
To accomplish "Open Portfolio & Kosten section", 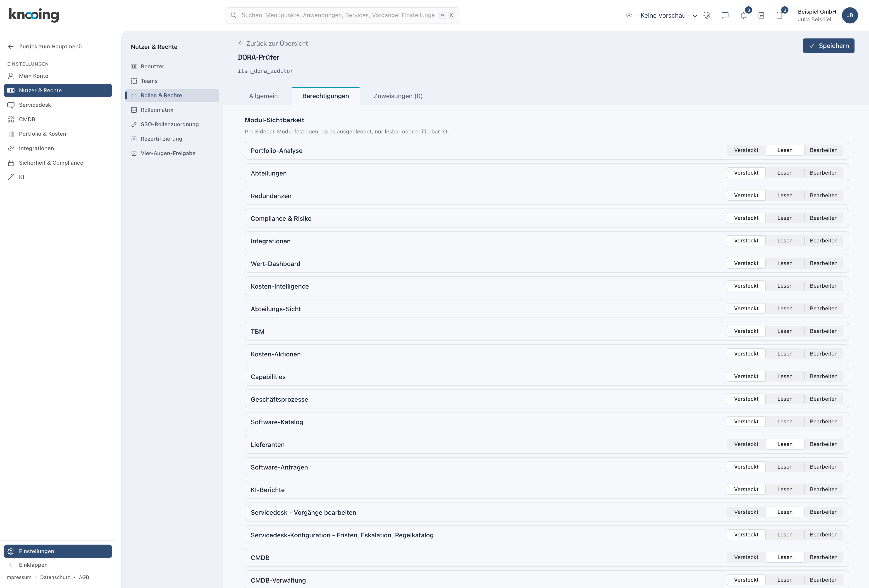I will tap(58, 134).
